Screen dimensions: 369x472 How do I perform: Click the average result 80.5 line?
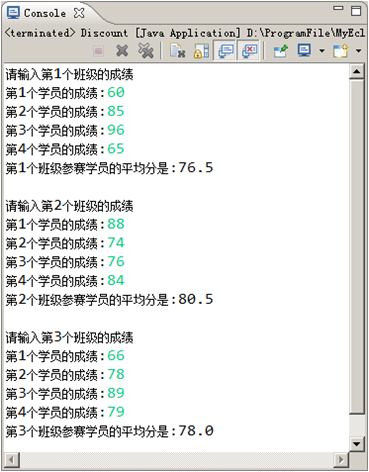[109, 299]
